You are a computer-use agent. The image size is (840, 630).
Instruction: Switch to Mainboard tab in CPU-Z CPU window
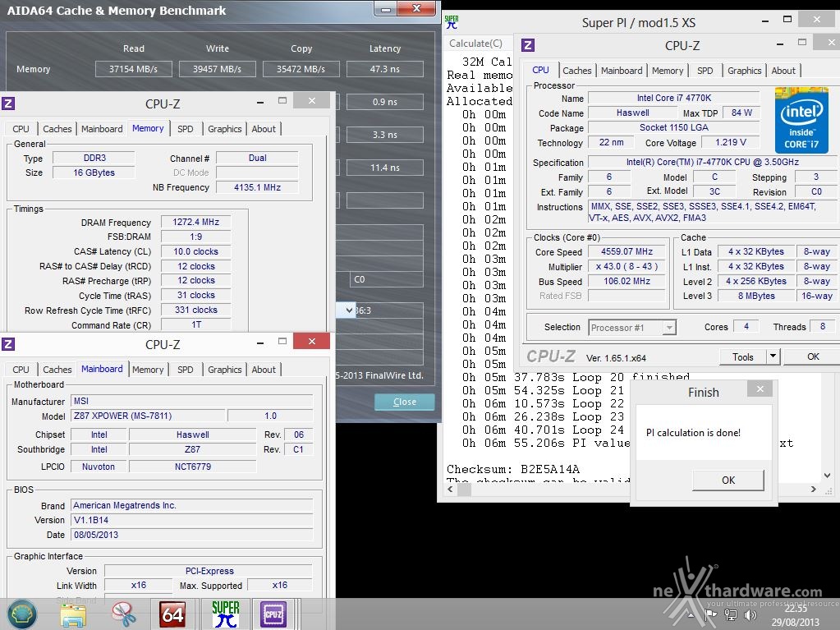(x=622, y=71)
